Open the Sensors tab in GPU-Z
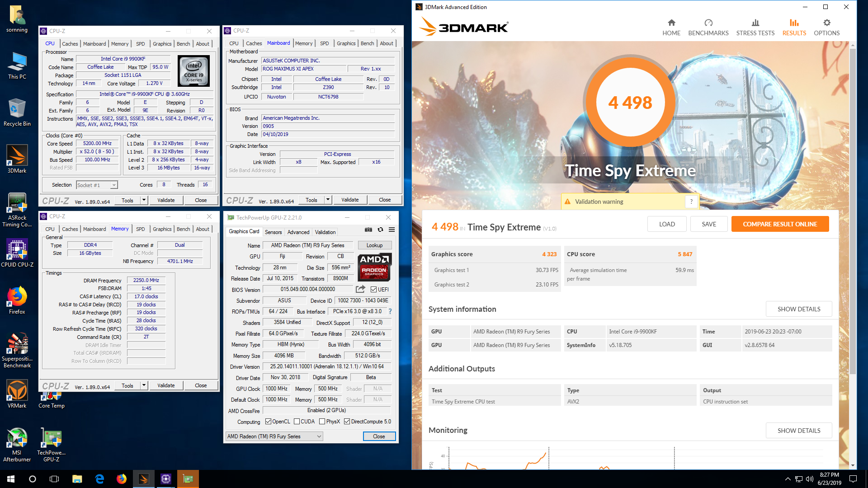Screen dimensions: 868x488 [273, 232]
